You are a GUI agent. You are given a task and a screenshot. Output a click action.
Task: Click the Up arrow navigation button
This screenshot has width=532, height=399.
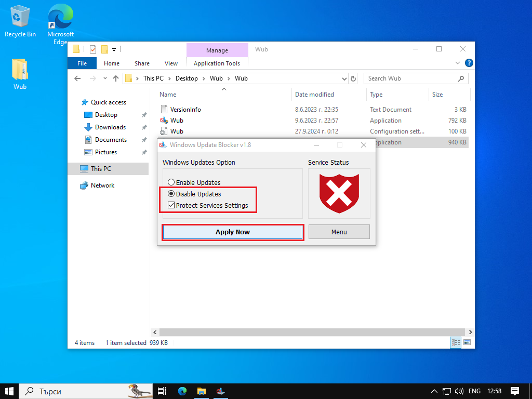pyautogui.click(x=116, y=78)
